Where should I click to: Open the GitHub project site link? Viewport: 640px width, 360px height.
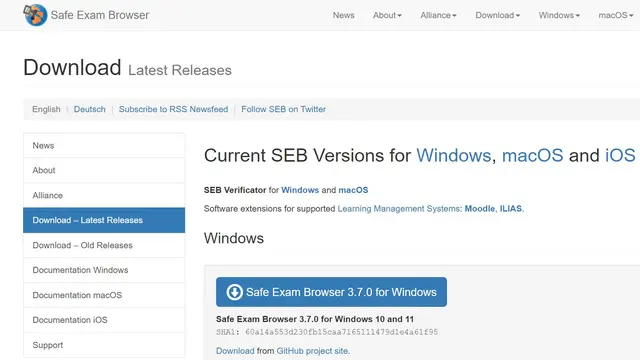(x=313, y=351)
